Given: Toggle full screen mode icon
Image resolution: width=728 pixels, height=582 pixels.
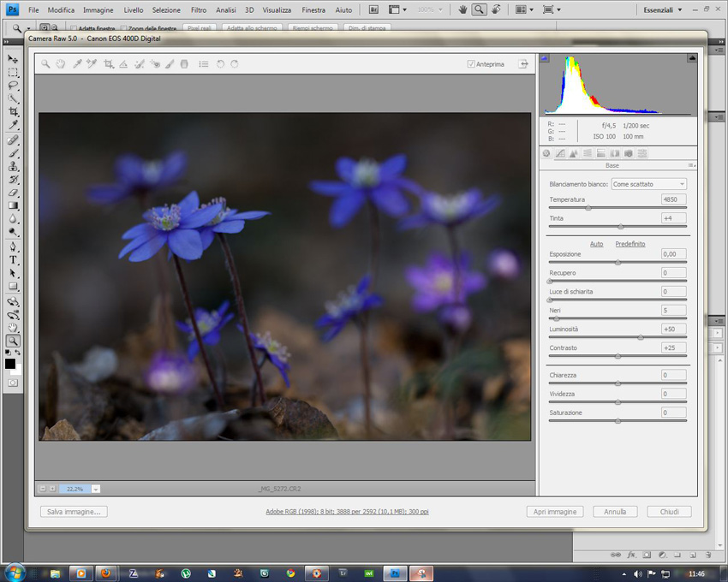Looking at the screenshot, I should [522, 64].
